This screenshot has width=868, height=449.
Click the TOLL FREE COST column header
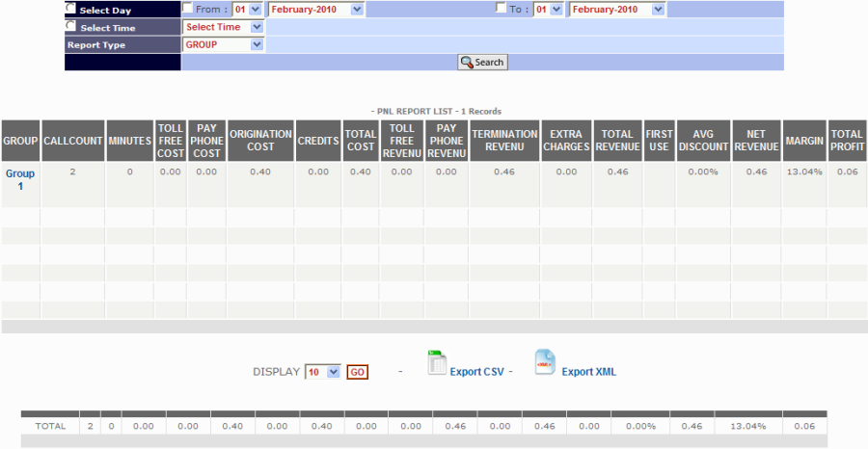(x=171, y=141)
